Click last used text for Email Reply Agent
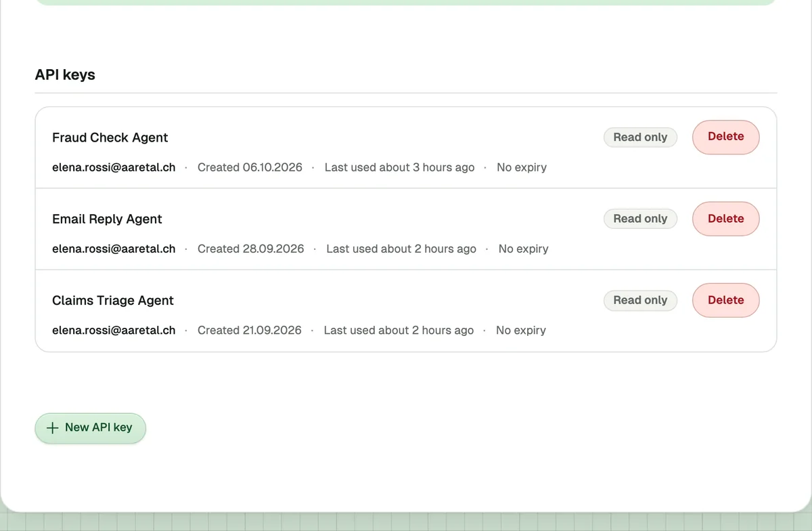This screenshot has height=531, width=812. click(x=401, y=249)
